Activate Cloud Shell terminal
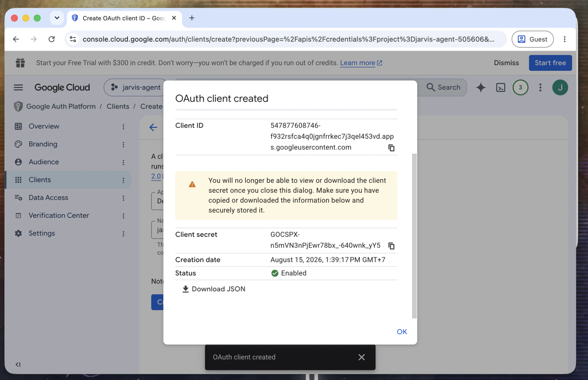588x380 pixels. point(501,87)
